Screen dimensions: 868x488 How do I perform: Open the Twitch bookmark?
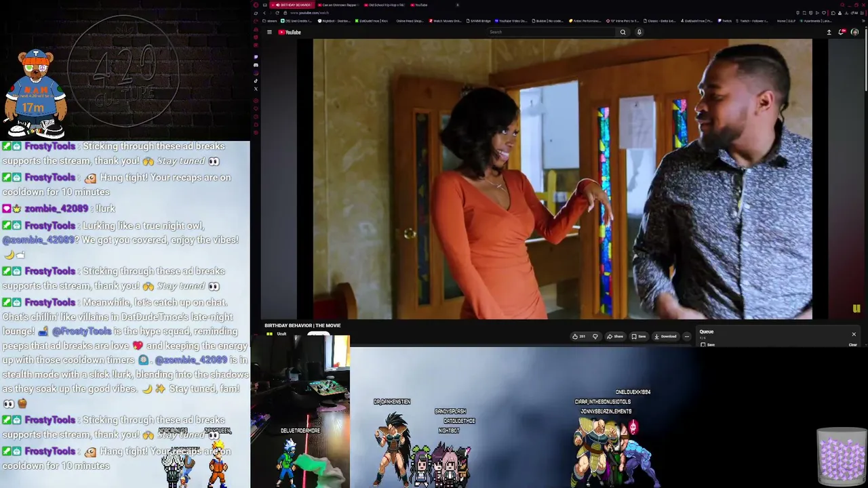pos(725,21)
